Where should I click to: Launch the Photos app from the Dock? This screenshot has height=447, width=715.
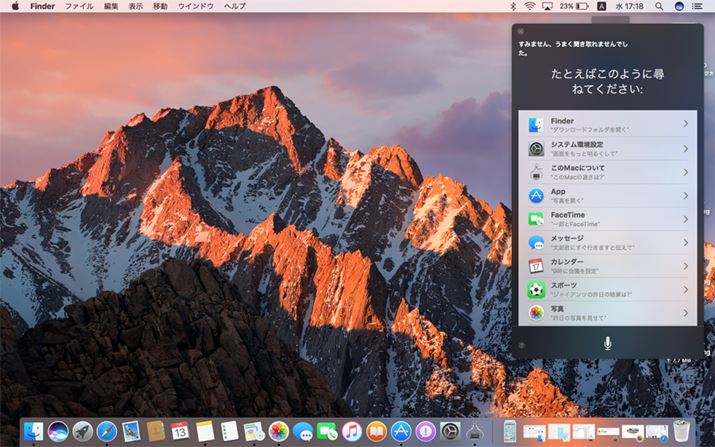coord(278,431)
